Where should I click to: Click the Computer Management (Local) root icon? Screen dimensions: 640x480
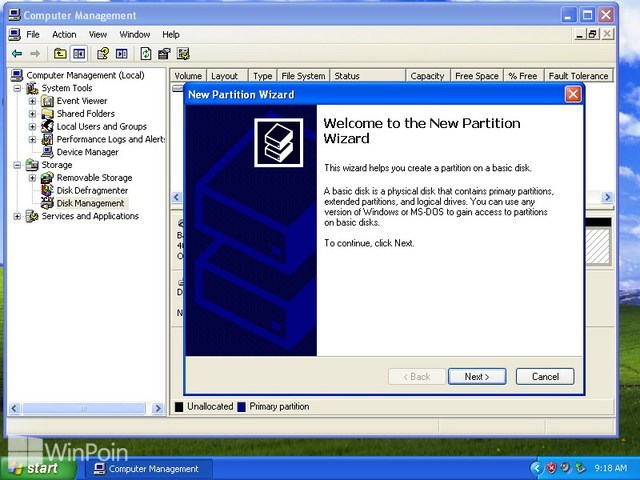[17, 75]
